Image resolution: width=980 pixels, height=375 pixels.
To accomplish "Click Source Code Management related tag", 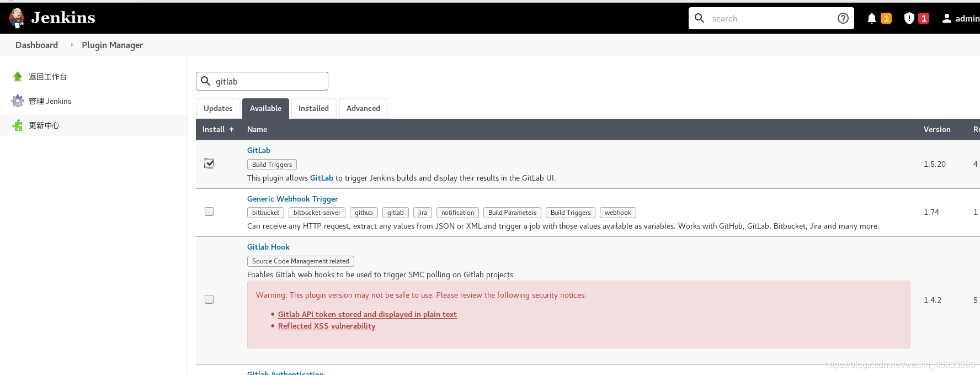I will click(301, 261).
